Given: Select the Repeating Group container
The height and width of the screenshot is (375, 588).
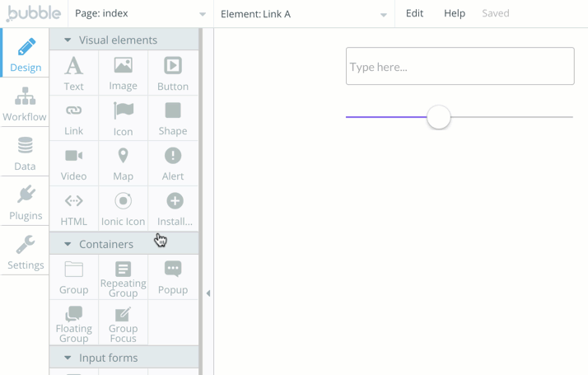Looking at the screenshot, I should (x=123, y=277).
